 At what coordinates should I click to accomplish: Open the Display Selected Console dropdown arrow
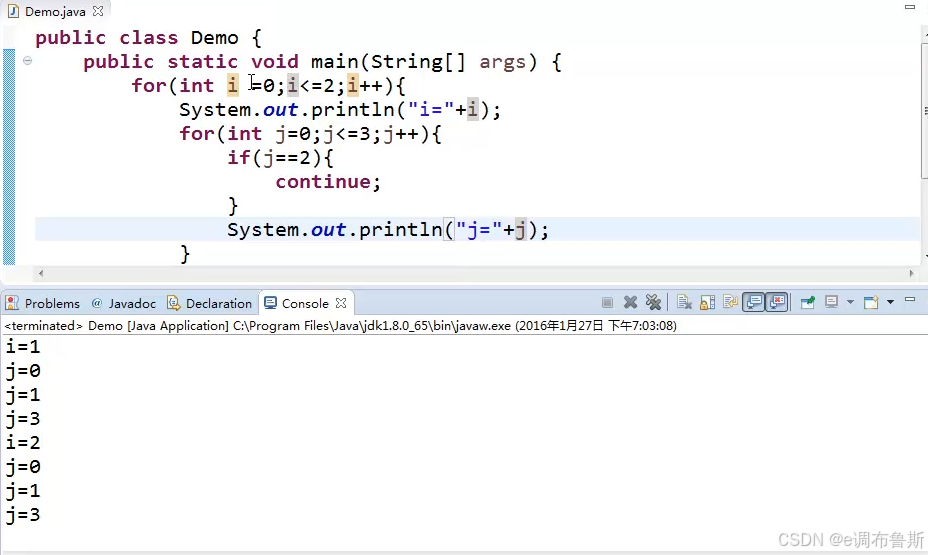click(x=850, y=303)
